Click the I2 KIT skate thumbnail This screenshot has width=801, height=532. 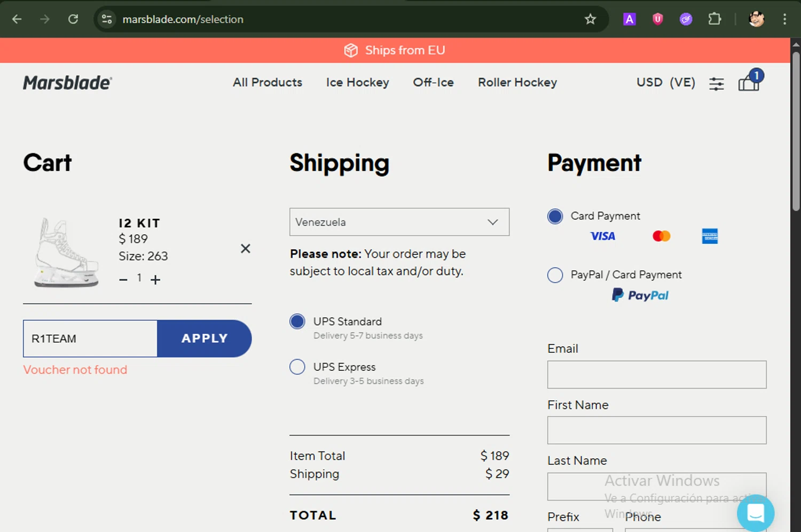click(66, 252)
